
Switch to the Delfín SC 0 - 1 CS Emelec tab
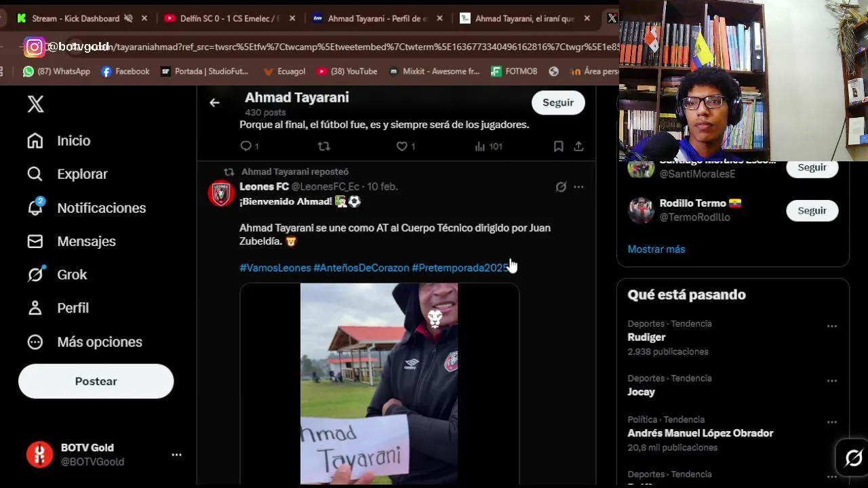(229, 18)
